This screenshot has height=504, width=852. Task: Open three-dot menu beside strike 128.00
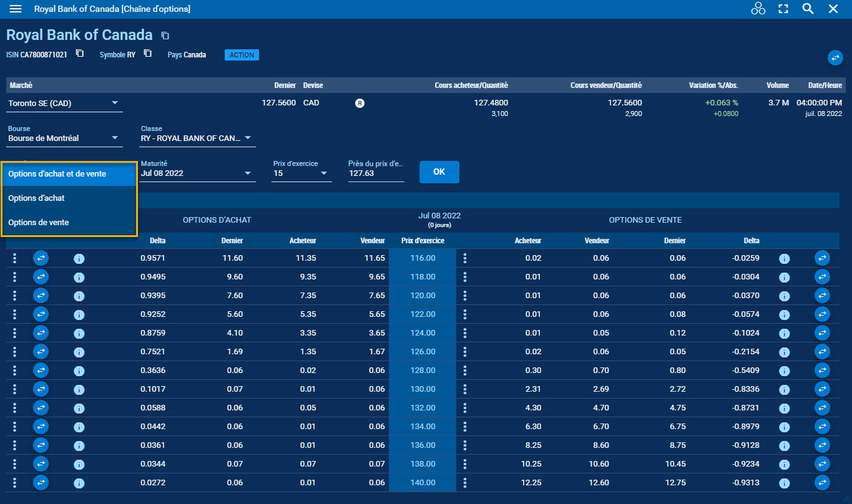point(464,371)
